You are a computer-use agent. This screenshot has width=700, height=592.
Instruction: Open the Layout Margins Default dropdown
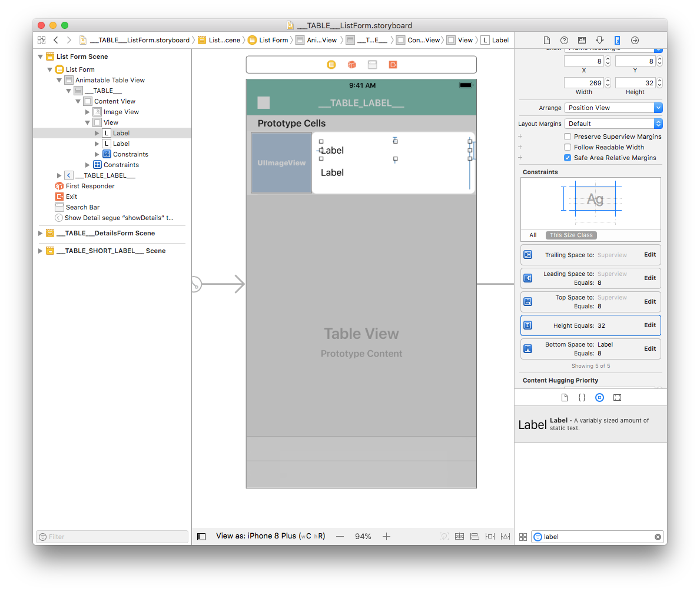tap(613, 124)
